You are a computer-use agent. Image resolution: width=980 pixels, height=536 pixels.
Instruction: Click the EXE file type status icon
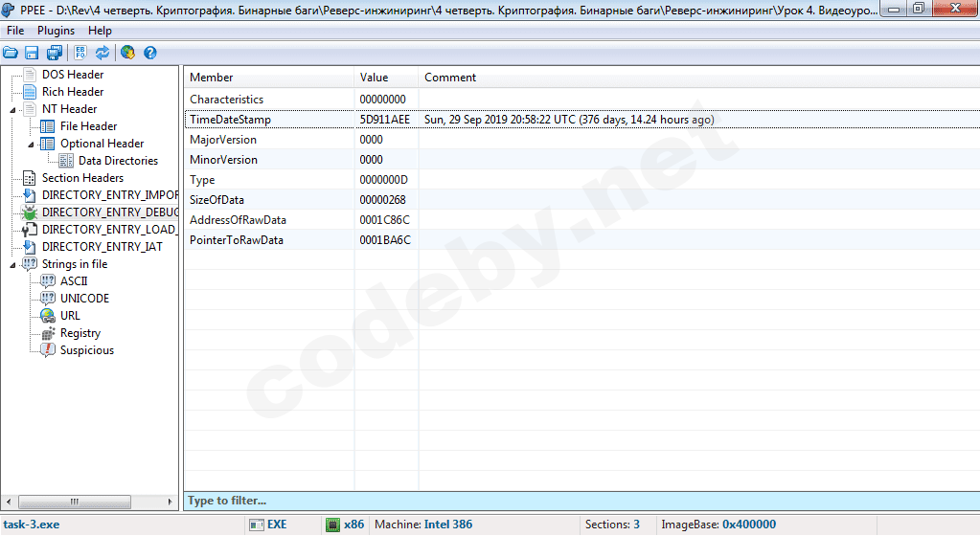[x=256, y=525]
